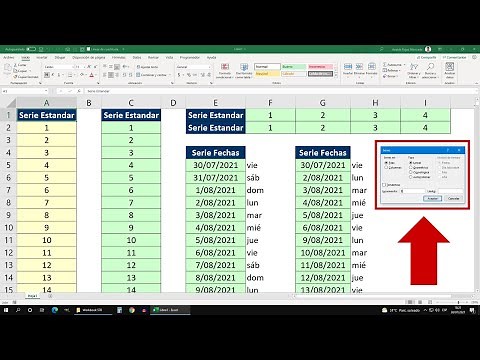
Task: Click the Copiar formato paintbrush
Action: click(x=15, y=77)
